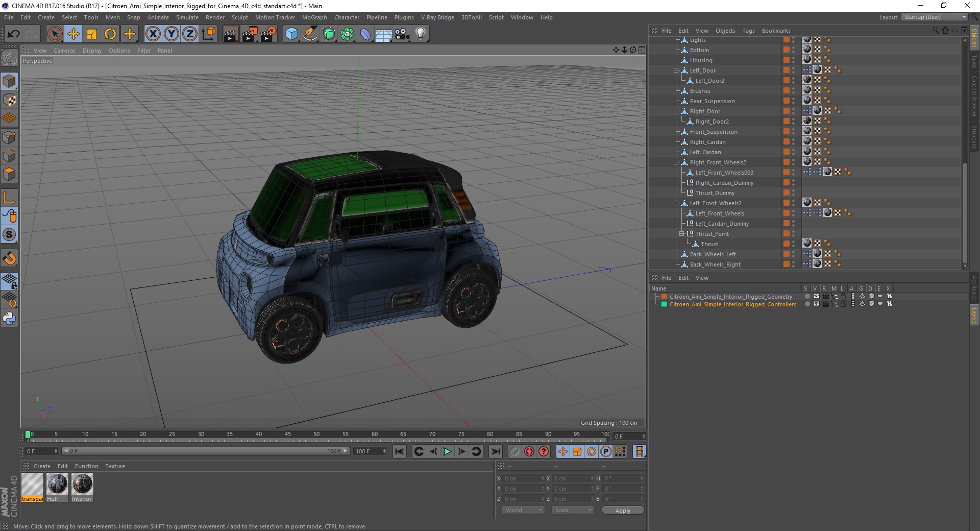
Task: Toggle Z axis lock
Action: coord(189,34)
